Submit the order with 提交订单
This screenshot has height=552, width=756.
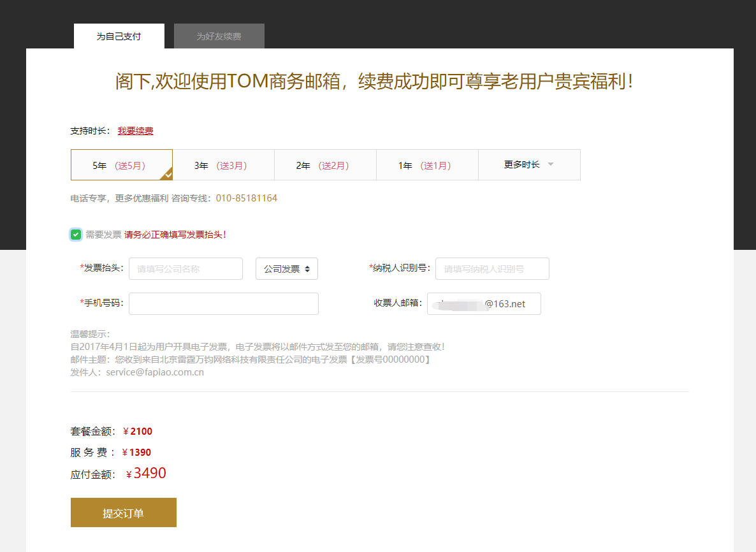124,512
